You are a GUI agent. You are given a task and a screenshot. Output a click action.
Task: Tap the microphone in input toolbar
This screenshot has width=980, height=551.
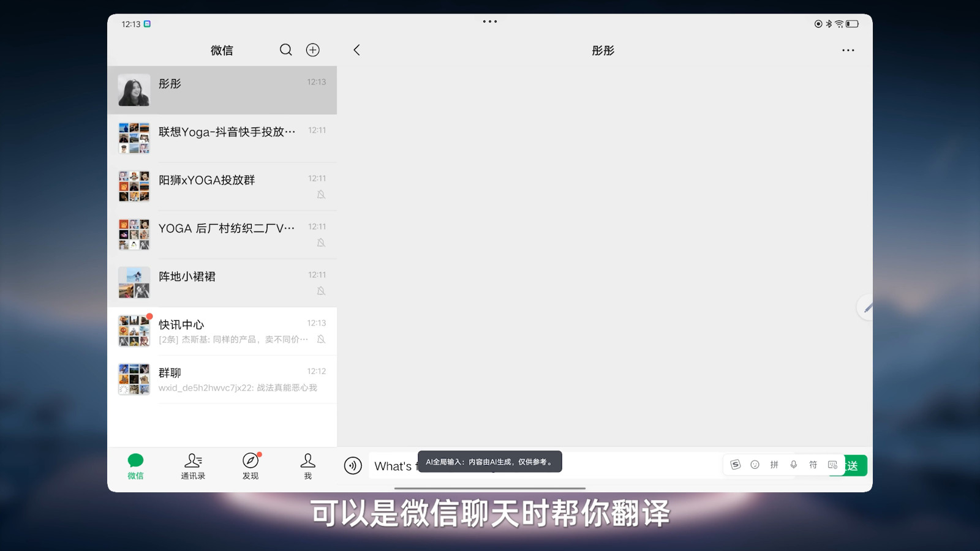pos(794,465)
